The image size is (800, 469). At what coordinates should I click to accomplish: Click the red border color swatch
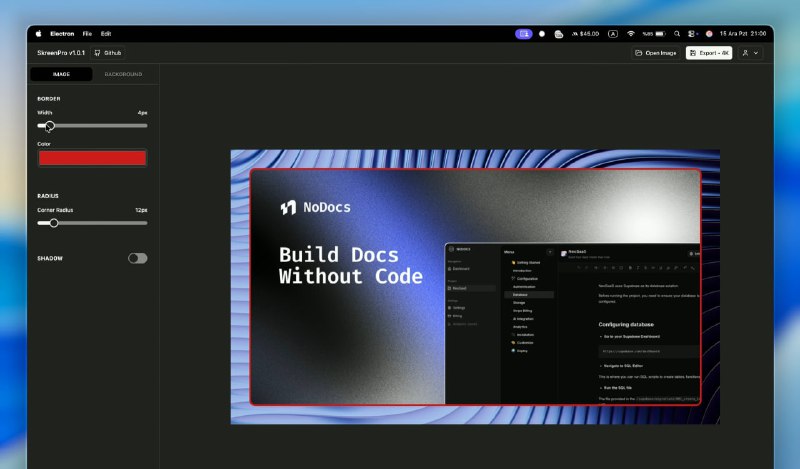pyautogui.click(x=92, y=157)
